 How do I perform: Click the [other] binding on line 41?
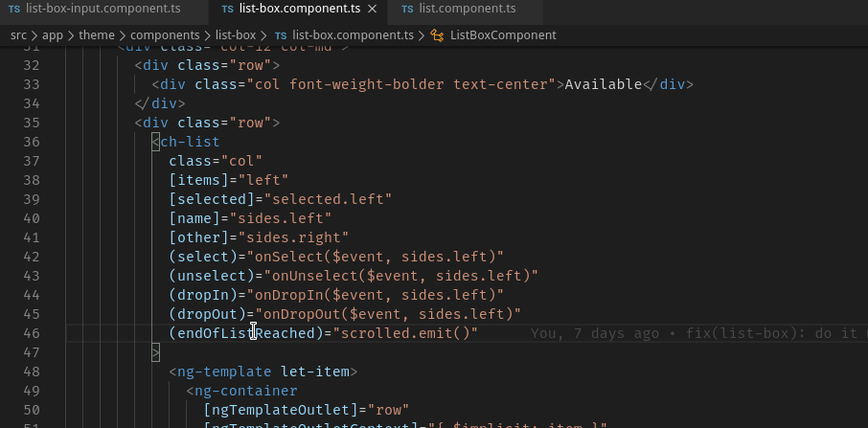click(x=198, y=237)
